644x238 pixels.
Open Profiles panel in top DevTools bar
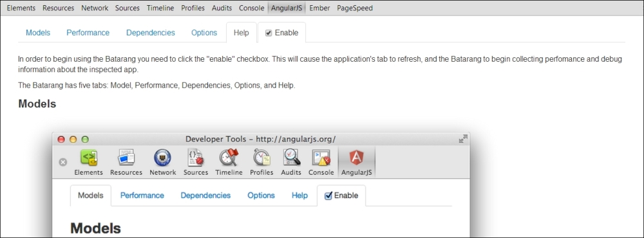coord(193,8)
